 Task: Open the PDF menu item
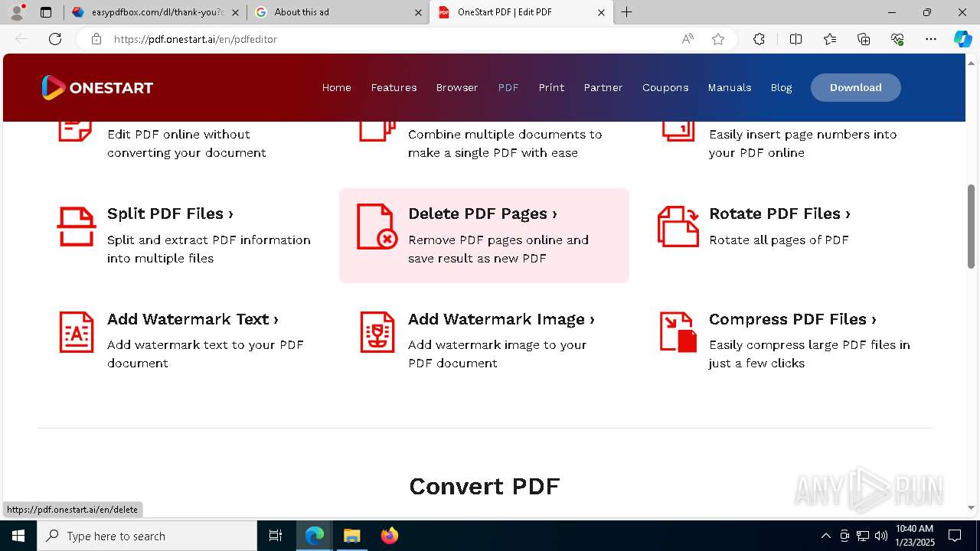click(x=508, y=87)
